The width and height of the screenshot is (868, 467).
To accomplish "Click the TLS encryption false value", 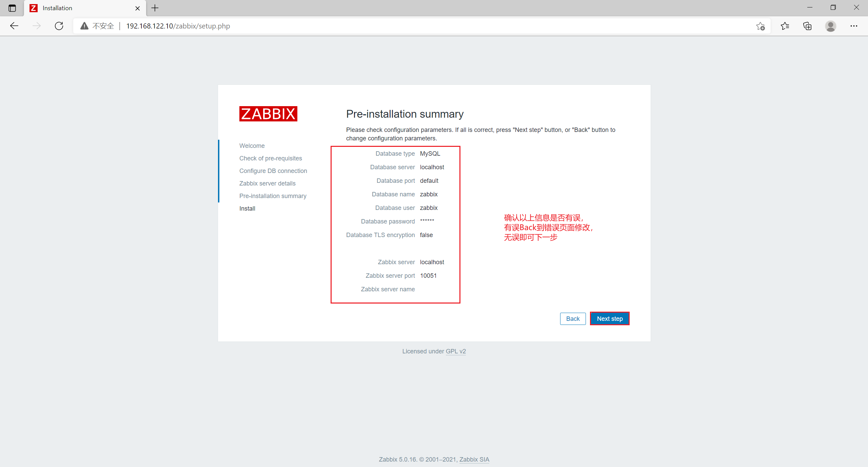I will [426, 235].
